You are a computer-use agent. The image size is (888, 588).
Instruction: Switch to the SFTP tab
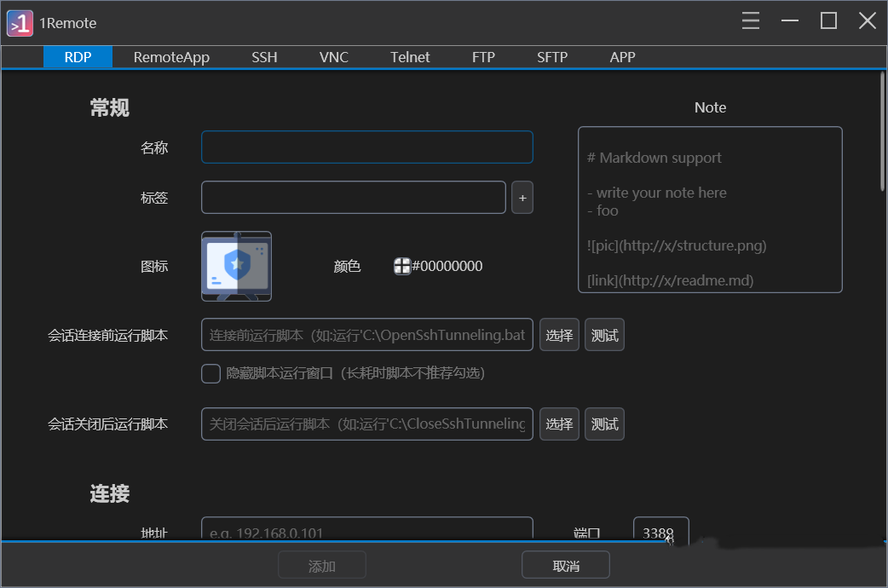coord(551,57)
